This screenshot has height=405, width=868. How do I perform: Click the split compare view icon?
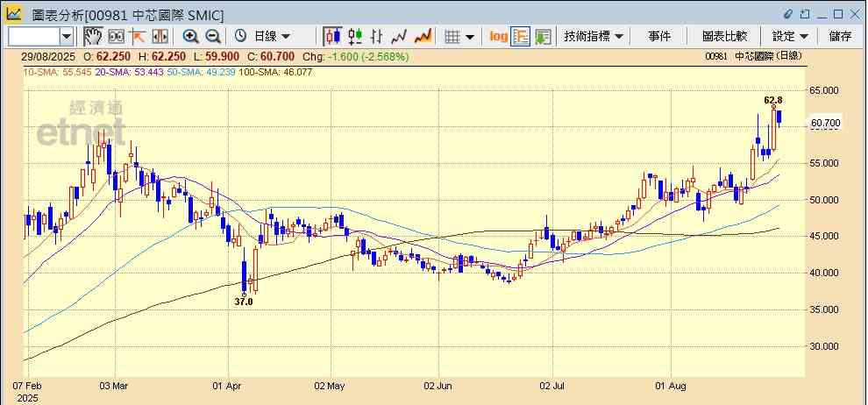pos(160,37)
